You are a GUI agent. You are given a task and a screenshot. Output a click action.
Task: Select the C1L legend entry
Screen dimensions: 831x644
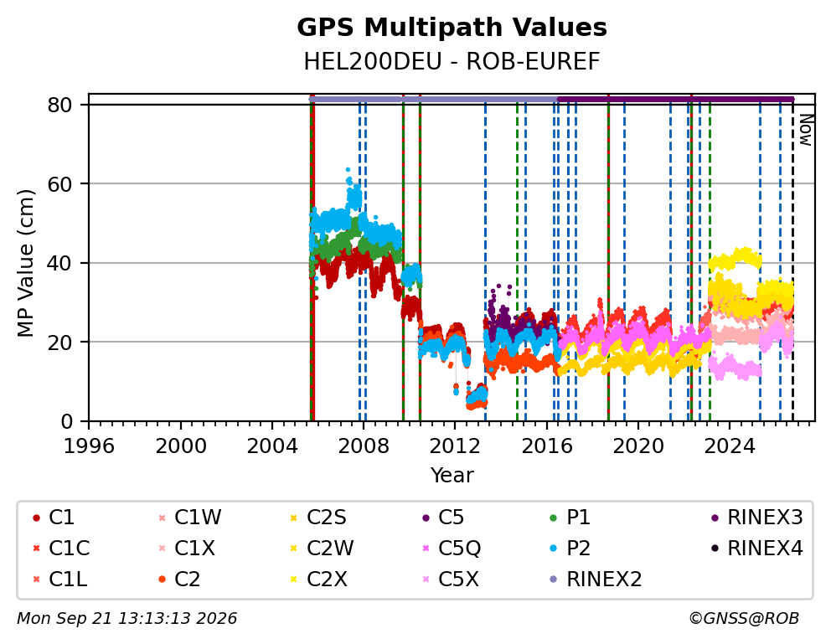59,579
